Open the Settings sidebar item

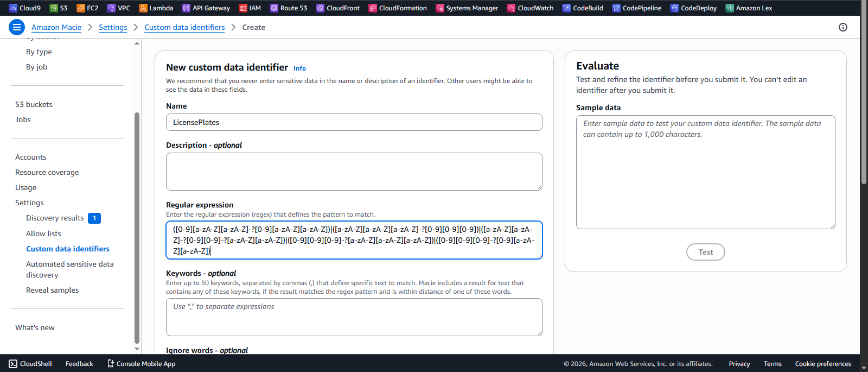click(29, 203)
